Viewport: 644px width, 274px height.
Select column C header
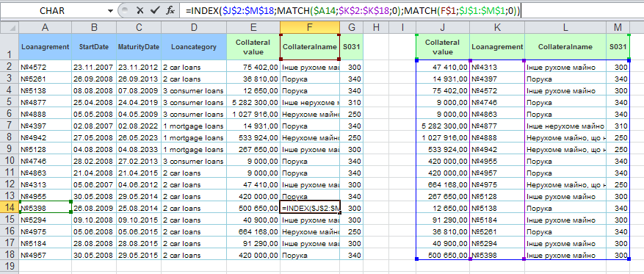(x=139, y=27)
